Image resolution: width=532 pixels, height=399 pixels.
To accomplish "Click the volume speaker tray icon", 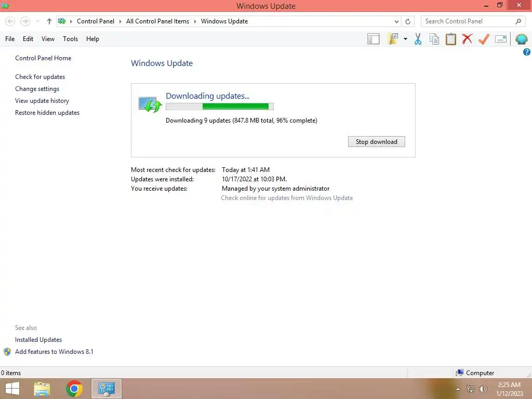I will tap(483, 389).
